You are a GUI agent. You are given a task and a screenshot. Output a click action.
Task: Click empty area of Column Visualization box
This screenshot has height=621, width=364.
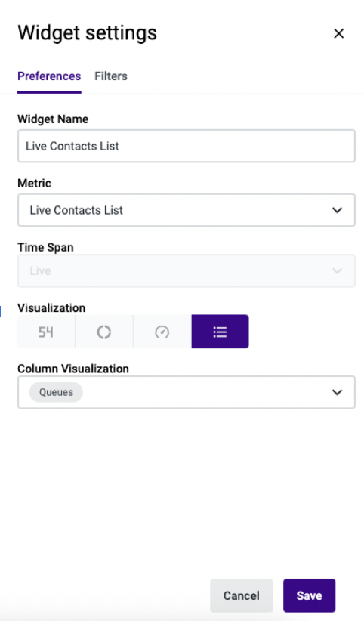click(x=206, y=392)
